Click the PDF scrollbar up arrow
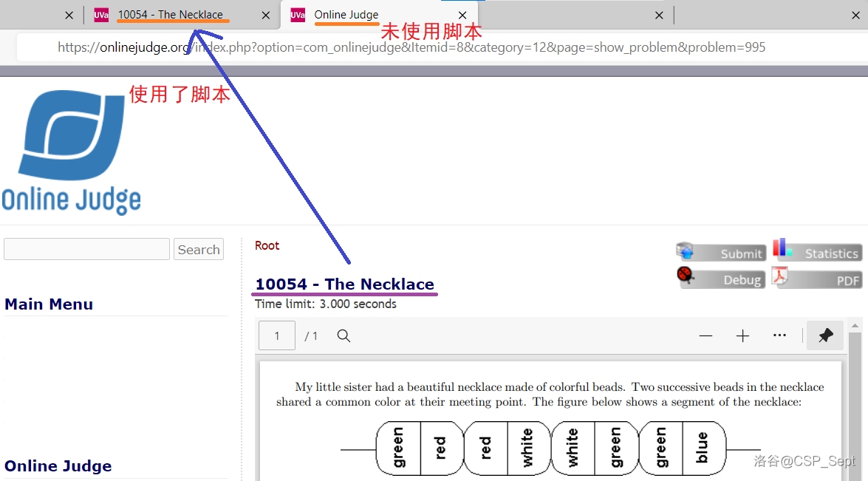Screen dimensions: 868x481 click(x=855, y=326)
